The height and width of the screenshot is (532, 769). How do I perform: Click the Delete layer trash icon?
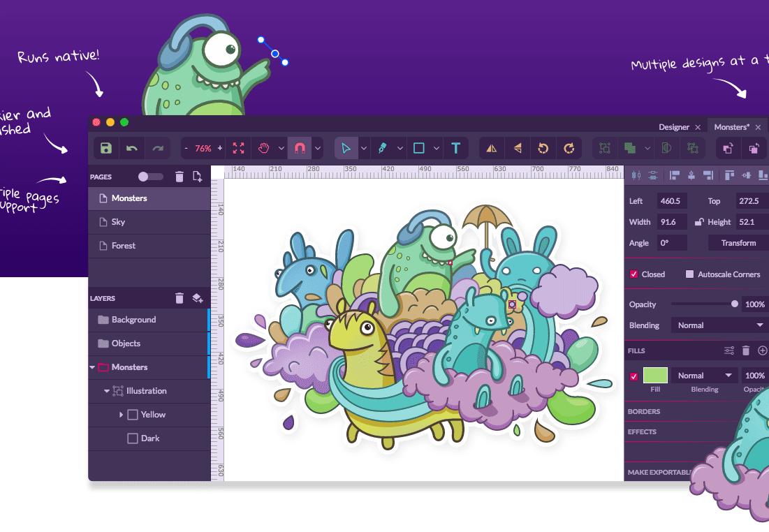point(180,297)
